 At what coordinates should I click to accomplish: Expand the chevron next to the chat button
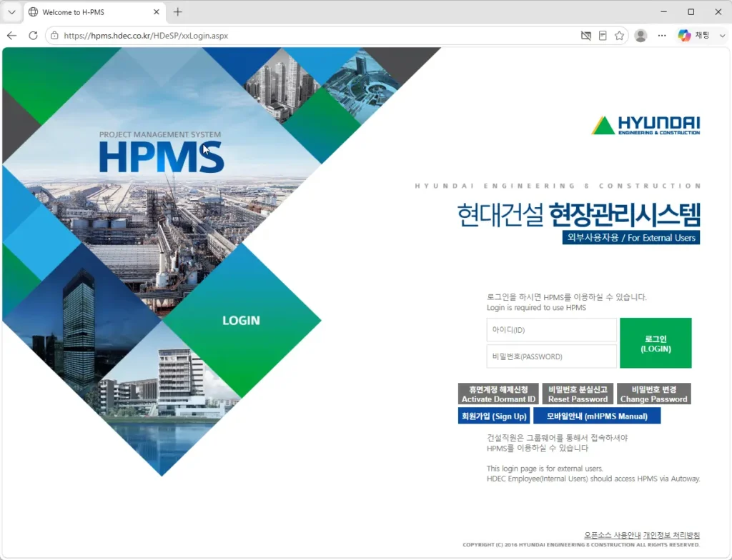(x=722, y=36)
